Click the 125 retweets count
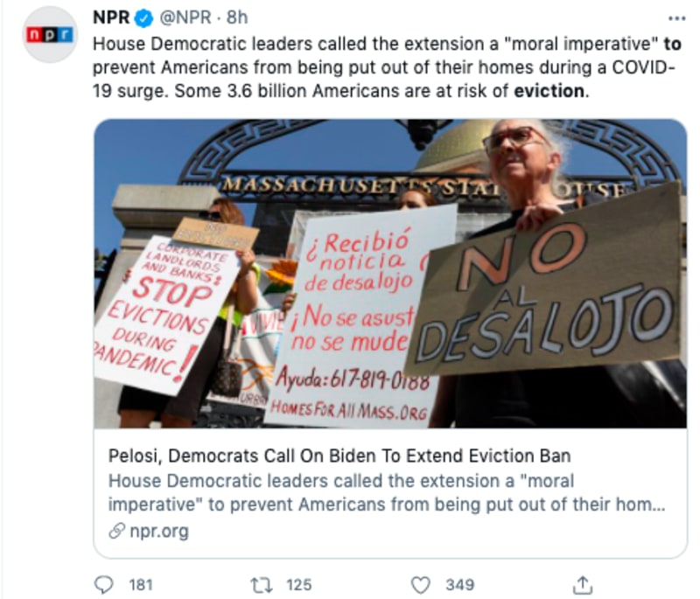The height and width of the screenshot is (599, 700). pos(298,584)
